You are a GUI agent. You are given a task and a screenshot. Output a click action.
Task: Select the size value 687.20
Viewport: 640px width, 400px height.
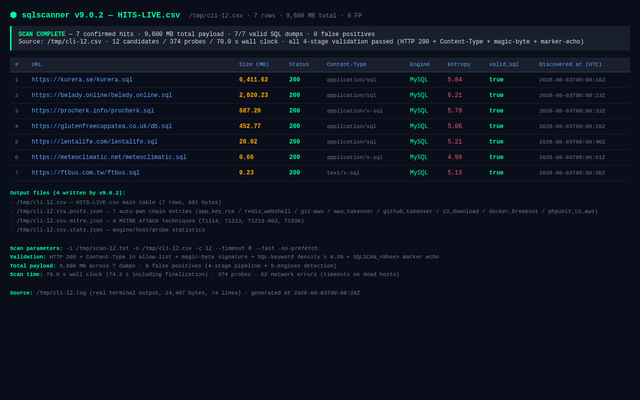coord(250,111)
